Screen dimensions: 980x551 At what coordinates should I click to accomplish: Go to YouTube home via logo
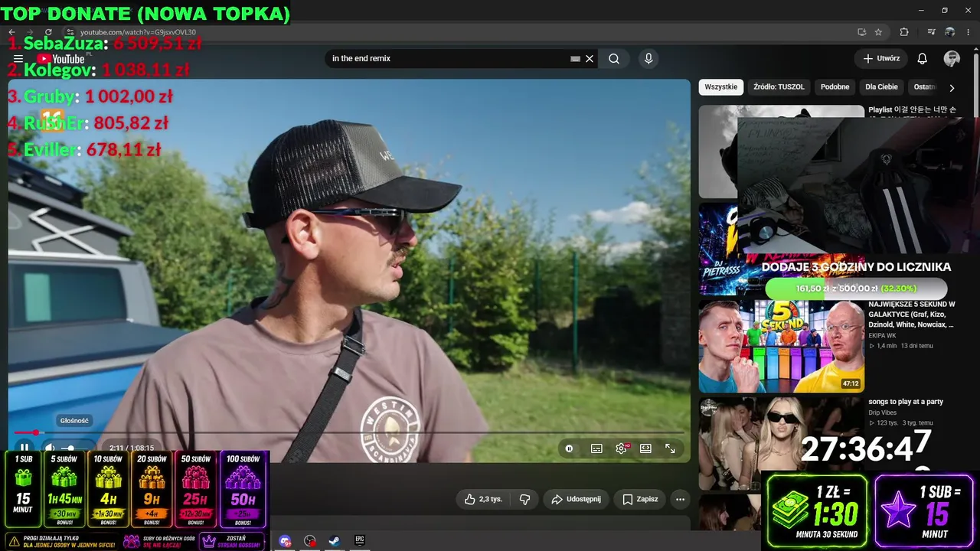(60, 59)
